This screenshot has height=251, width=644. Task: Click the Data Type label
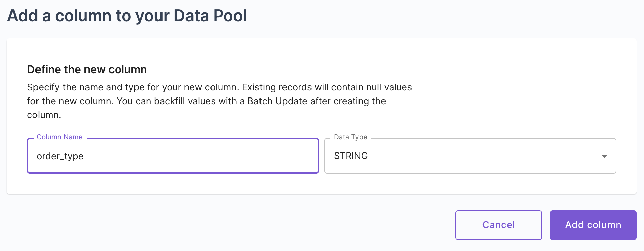click(350, 137)
